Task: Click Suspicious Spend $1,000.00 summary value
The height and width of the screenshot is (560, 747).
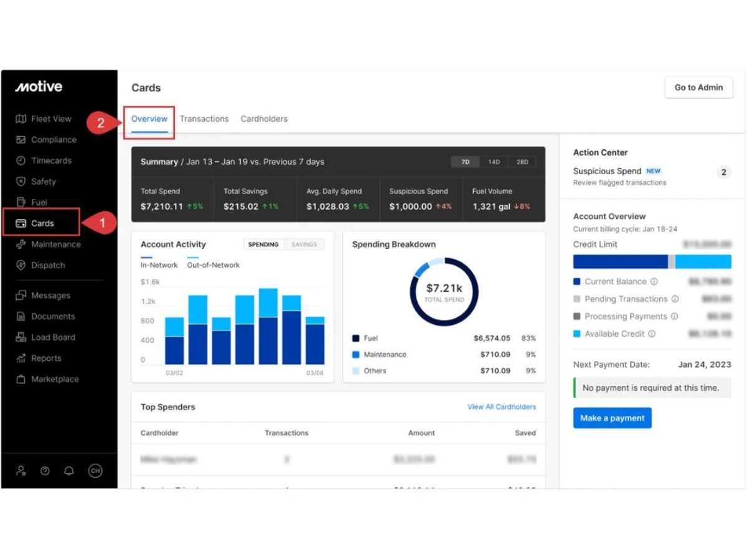Action: 410,207
